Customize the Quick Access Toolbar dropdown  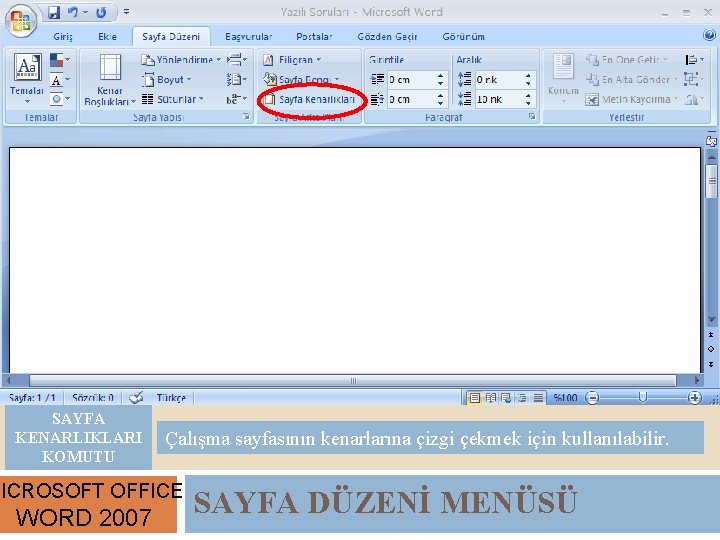(x=126, y=12)
